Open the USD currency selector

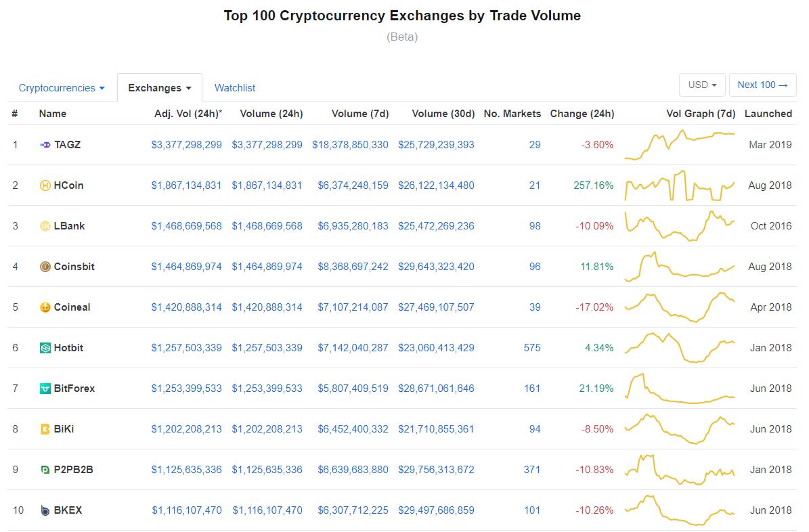pyautogui.click(x=702, y=85)
